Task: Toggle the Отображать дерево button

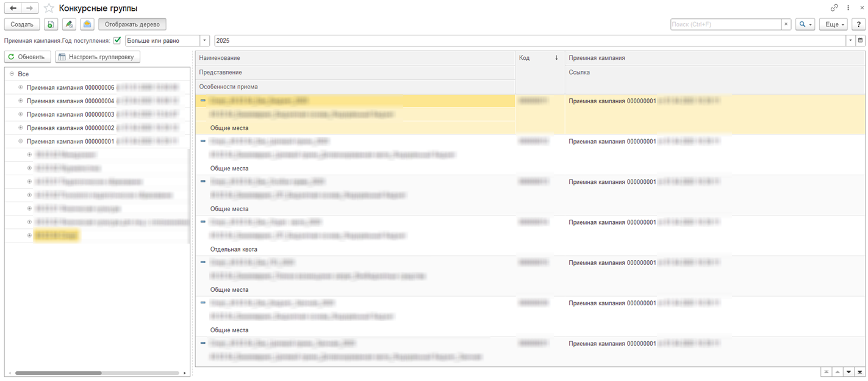Action: (x=132, y=24)
